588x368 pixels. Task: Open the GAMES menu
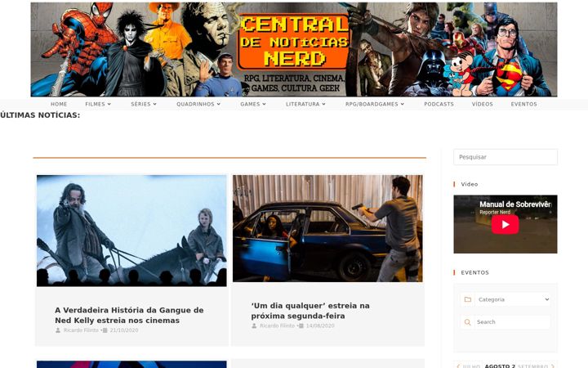[x=252, y=104]
